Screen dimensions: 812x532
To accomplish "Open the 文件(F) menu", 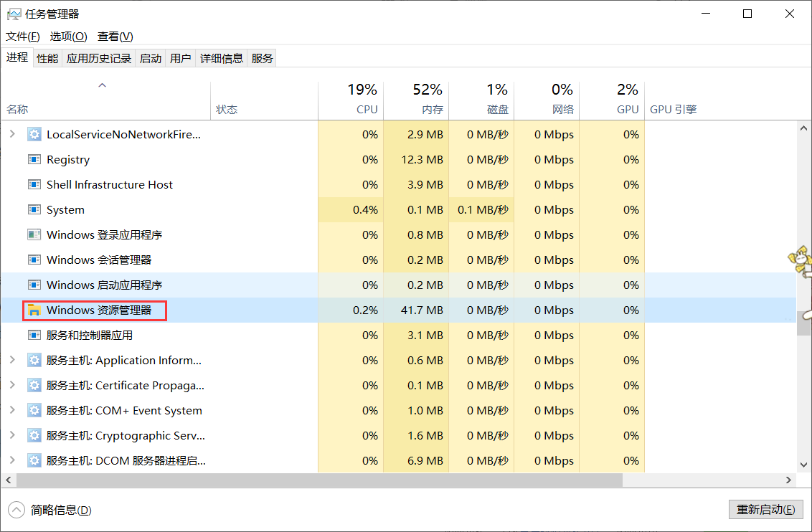I will (x=23, y=37).
